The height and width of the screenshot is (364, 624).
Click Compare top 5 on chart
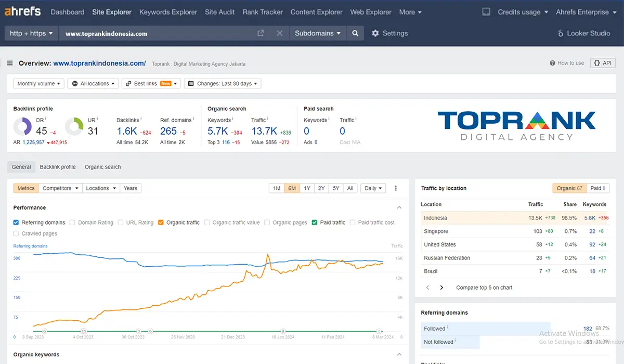click(x=484, y=288)
